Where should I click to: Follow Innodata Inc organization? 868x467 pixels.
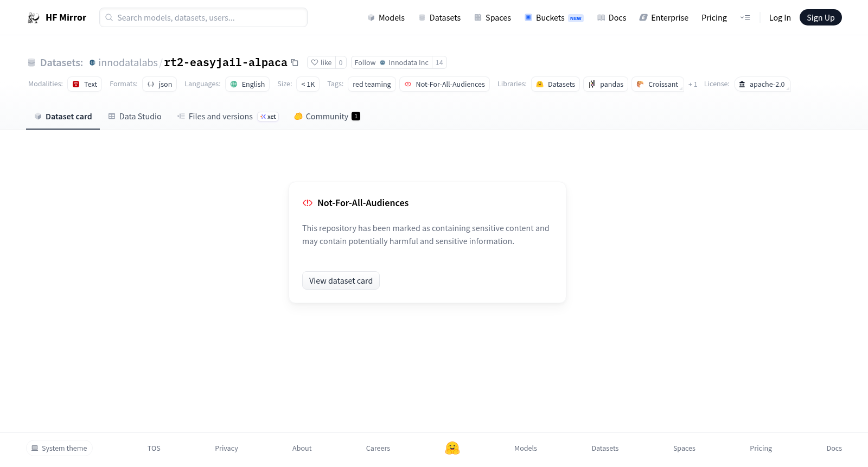[x=391, y=62]
